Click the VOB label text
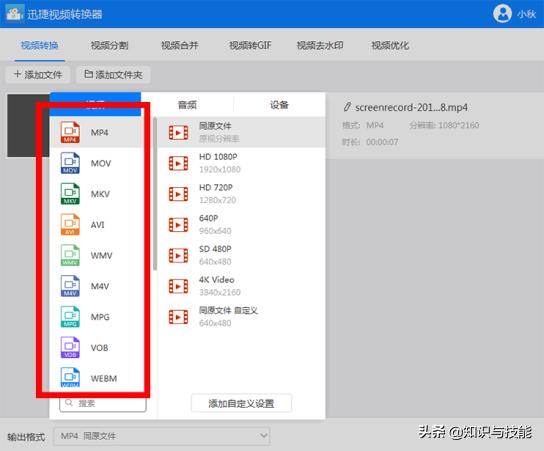Screen dimensions: 544x451 point(100,348)
